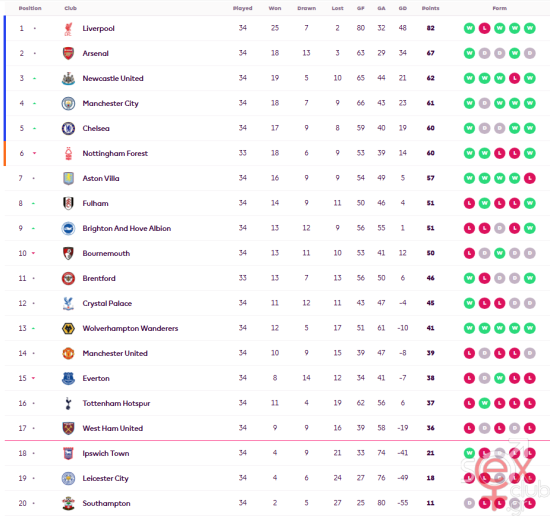Click the Newcastle United crest icon
Screen dimensions: 550x516
68,78
